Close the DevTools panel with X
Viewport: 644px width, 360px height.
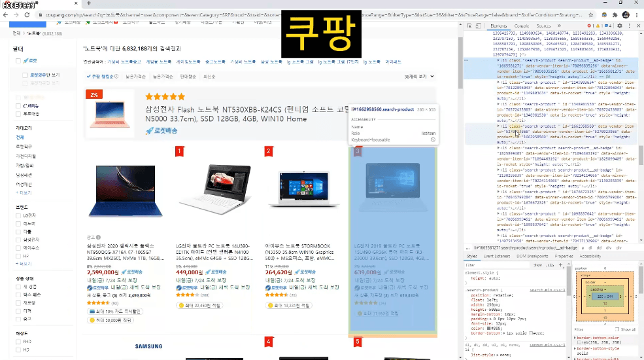tap(638, 26)
